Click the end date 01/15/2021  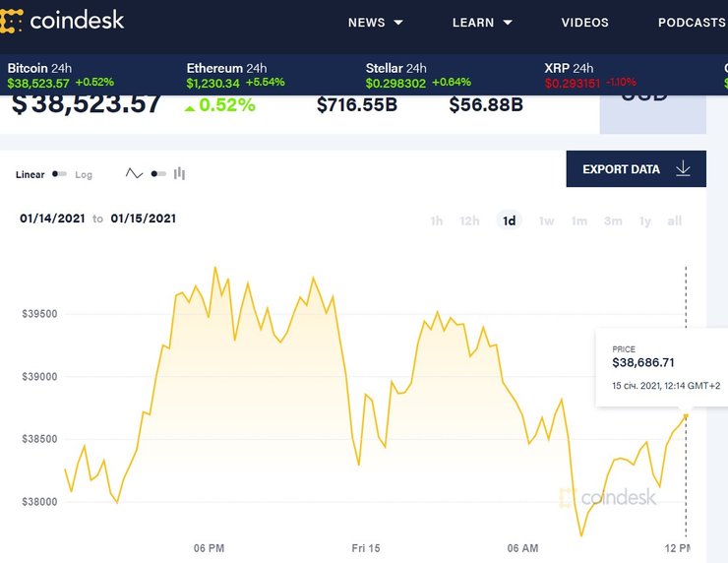click(x=144, y=219)
